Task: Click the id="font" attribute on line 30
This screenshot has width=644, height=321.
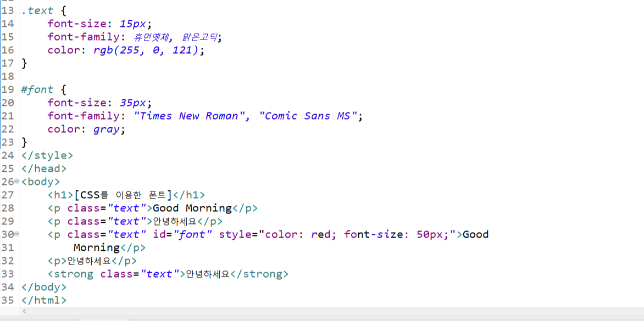Action: tap(182, 234)
